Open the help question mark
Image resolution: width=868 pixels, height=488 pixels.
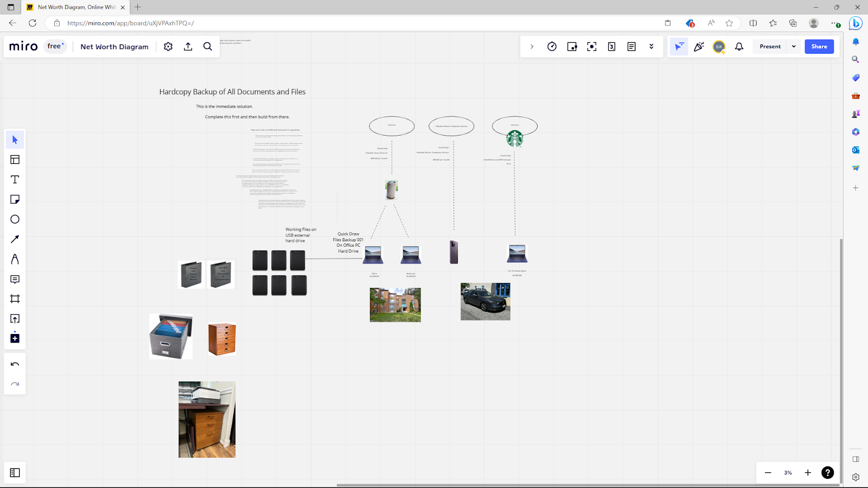coord(827,473)
